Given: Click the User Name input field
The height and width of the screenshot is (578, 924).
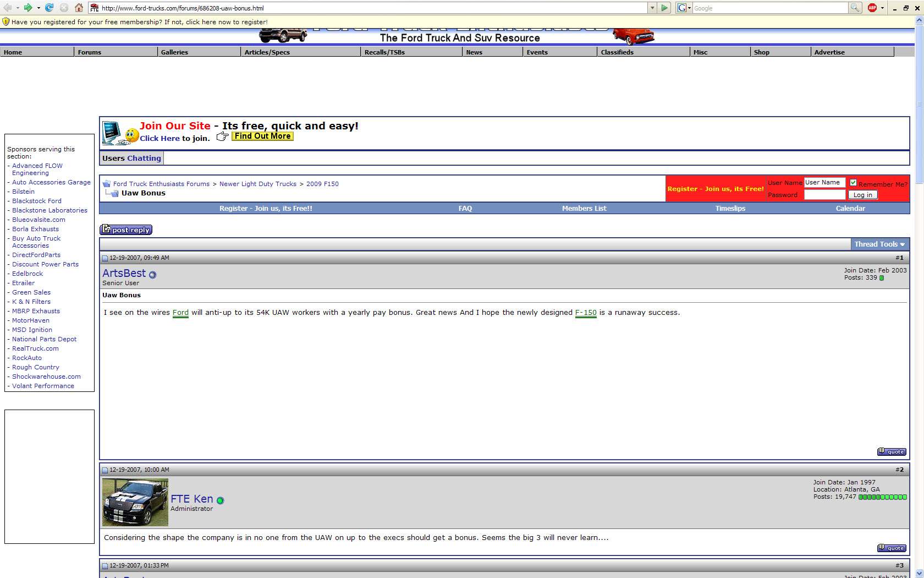Looking at the screenshot, I should tap(824, 183).
